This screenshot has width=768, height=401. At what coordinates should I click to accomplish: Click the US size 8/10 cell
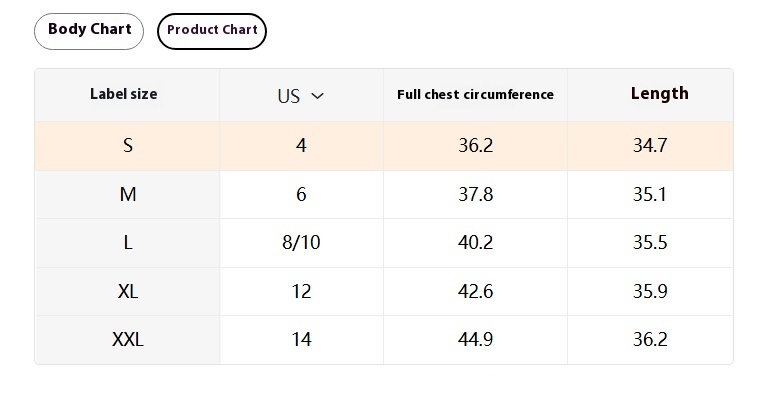(301, 242)
